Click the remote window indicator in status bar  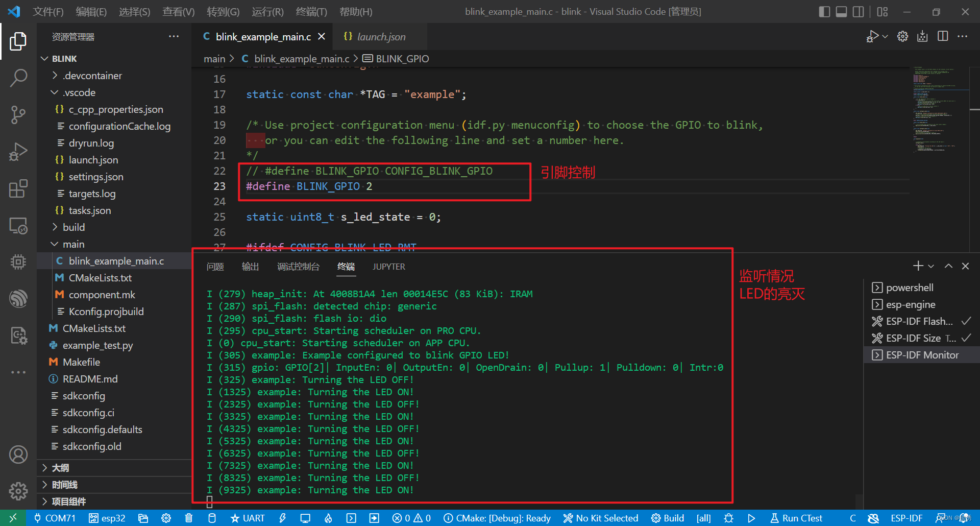point(13,518)
